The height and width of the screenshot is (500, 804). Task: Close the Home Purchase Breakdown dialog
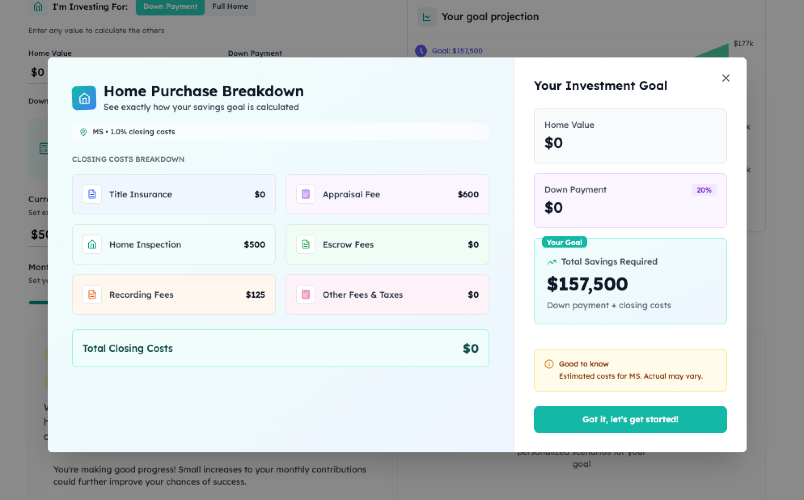(x=726, y=78)
